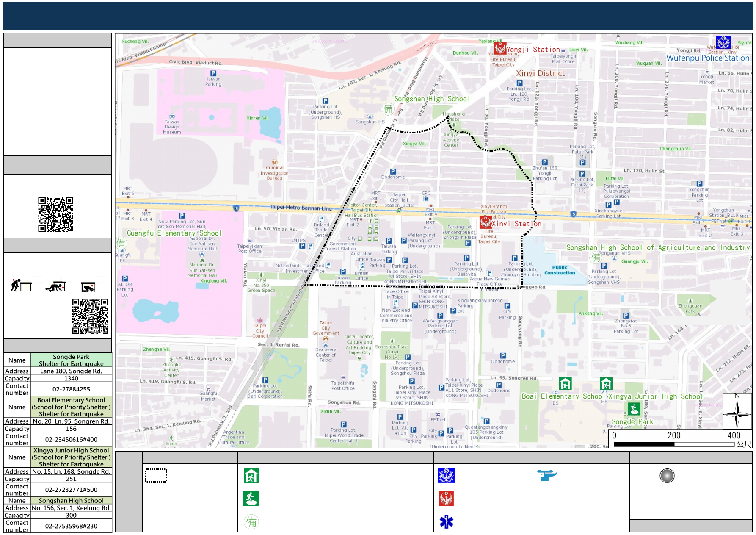Select the Songshan High School table name cell

point(71,500)
